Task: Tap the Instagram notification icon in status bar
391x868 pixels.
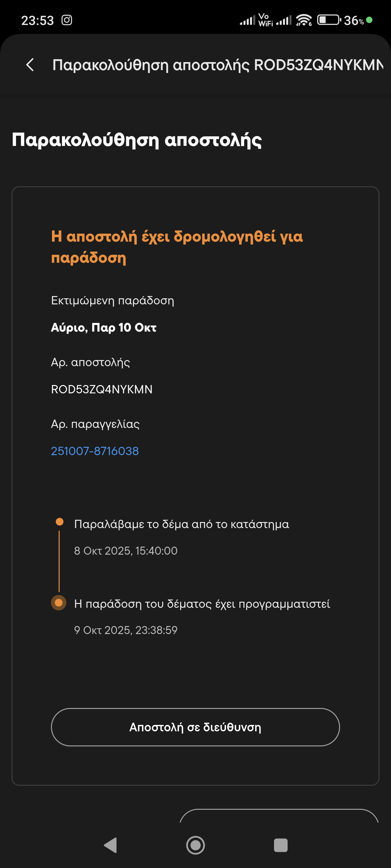Action: (67, 20)
